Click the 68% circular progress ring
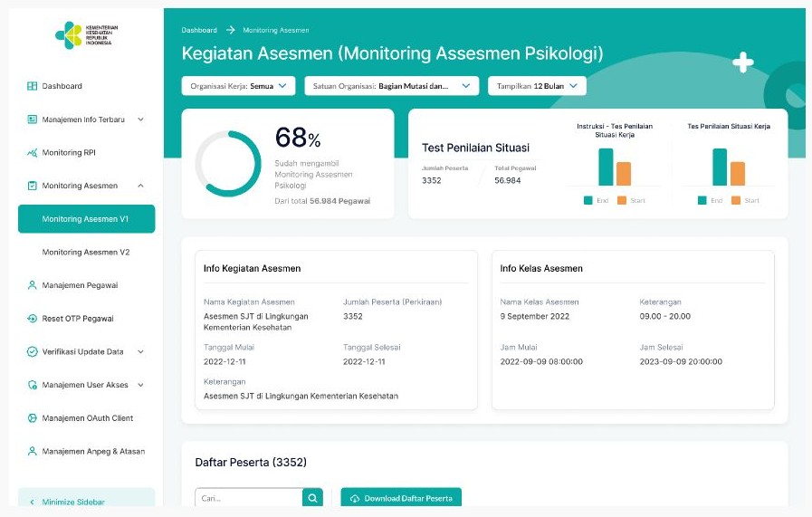812x517 pixels. 228,164
